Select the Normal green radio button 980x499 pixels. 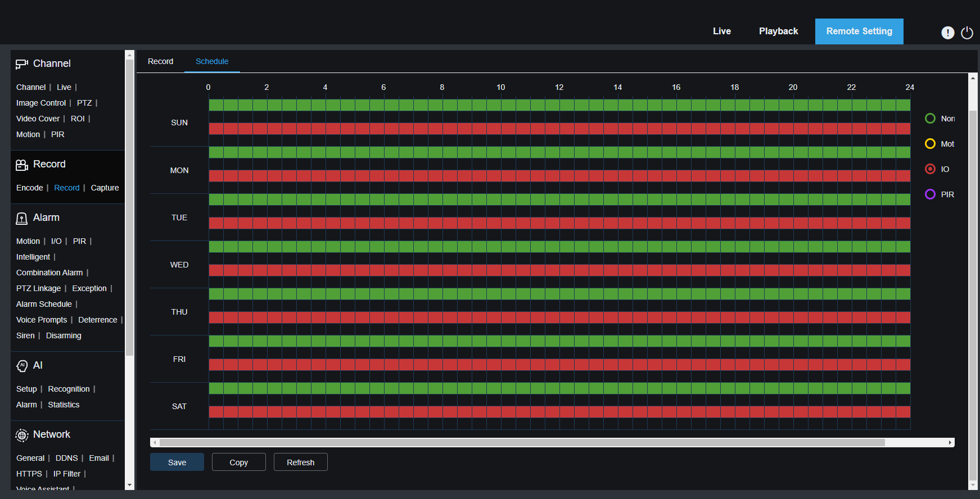(930, 119)
